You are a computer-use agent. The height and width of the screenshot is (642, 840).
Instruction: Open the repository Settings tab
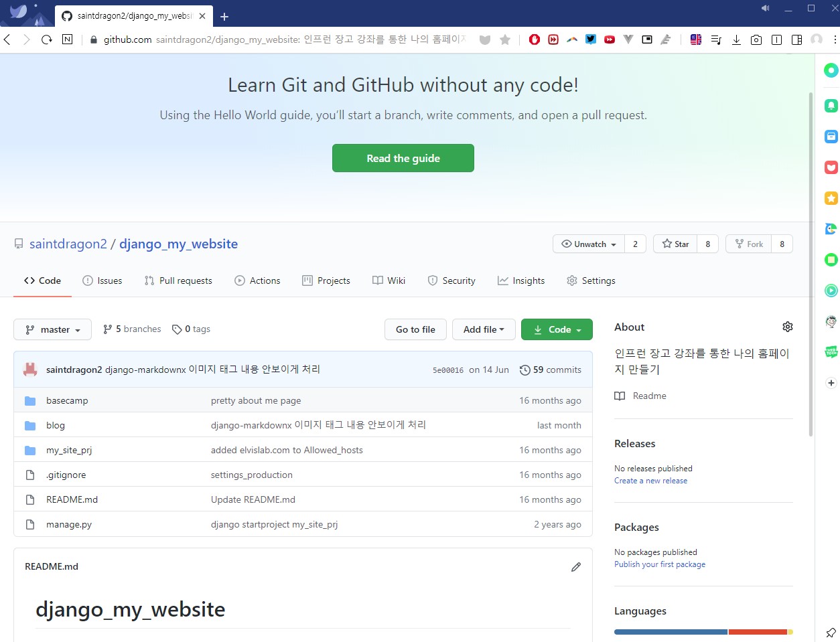(591, 280)
